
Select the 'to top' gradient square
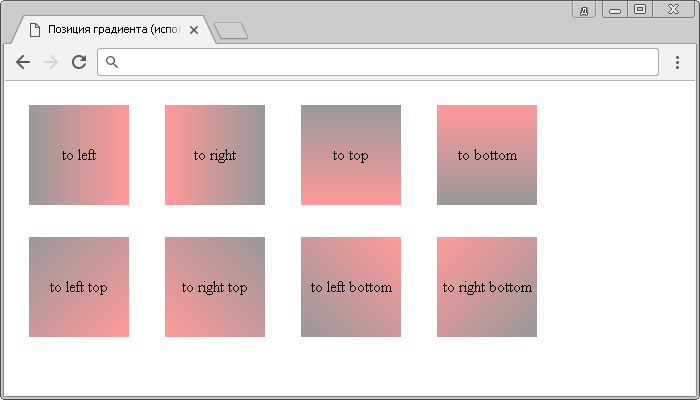(x=351, y=155)
